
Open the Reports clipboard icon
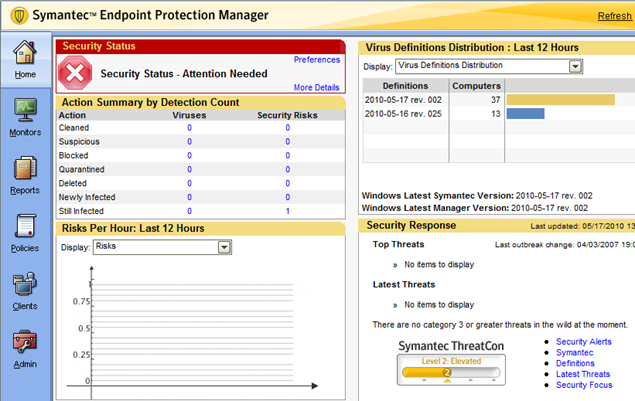click(25, 168)
